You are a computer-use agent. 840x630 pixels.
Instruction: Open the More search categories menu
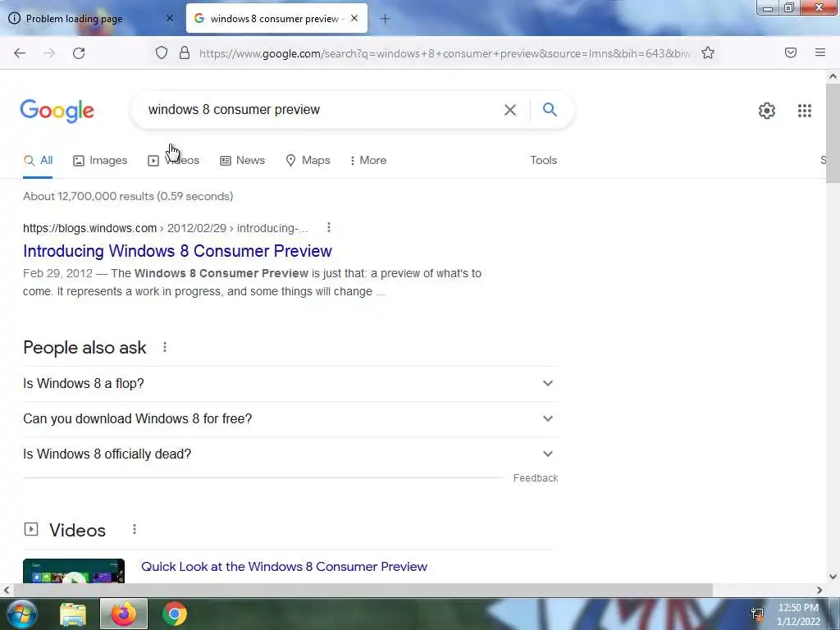click(367, 160)
